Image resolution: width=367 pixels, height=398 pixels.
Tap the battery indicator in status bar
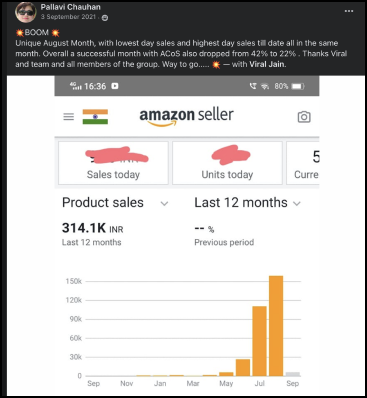(x=298, y=86)
